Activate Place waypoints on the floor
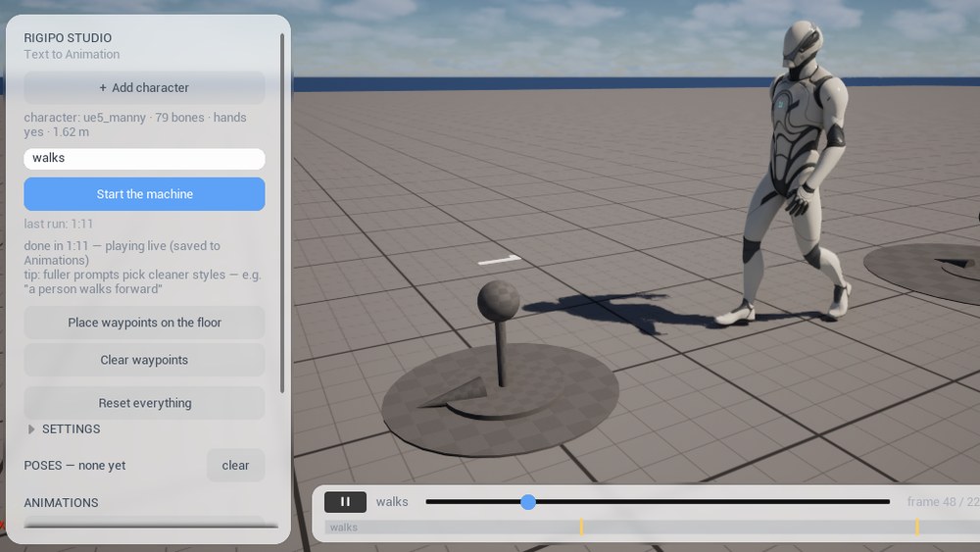980x552 pixels. pyautogui.click(x=144, y=323)
